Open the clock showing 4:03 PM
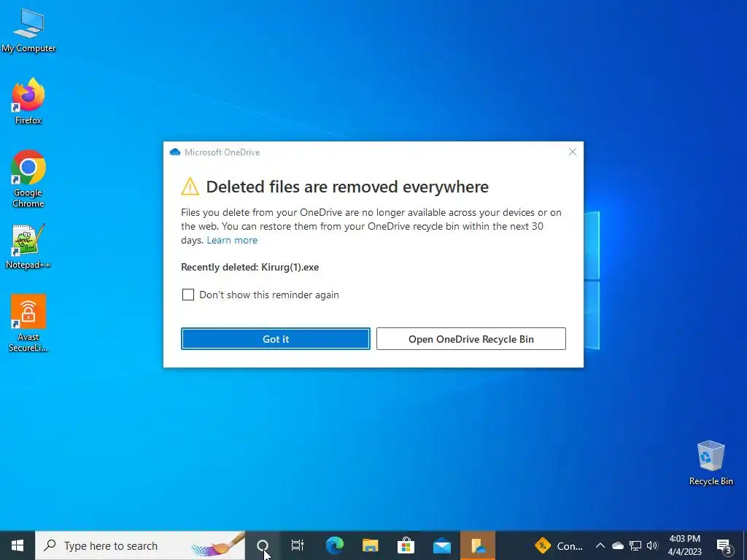Viewport: 747px width, 560px height. pyautogui.click(x=684, y=545)
